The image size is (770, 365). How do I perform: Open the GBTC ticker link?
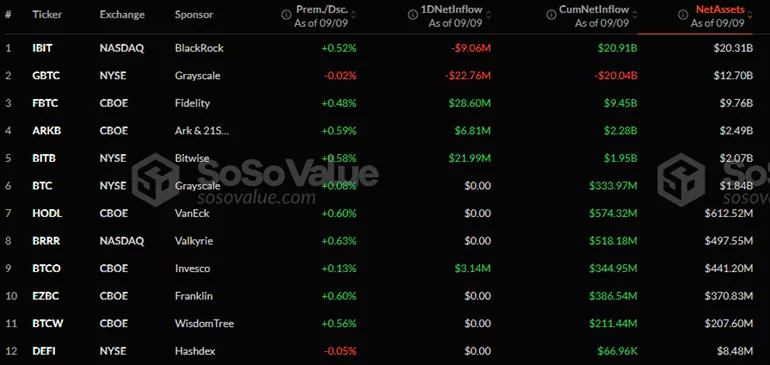click(44, 76)
